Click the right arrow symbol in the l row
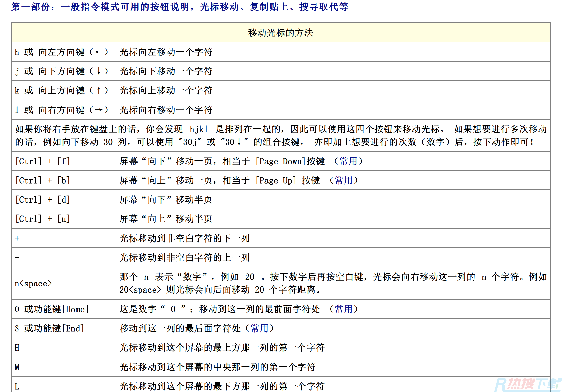This screenshot has width=562, height=392. coord(99,110)
